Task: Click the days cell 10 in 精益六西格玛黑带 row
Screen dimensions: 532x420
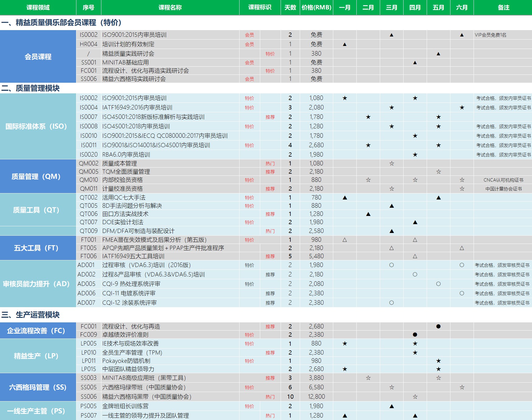Action: click(x=290, y=397)
